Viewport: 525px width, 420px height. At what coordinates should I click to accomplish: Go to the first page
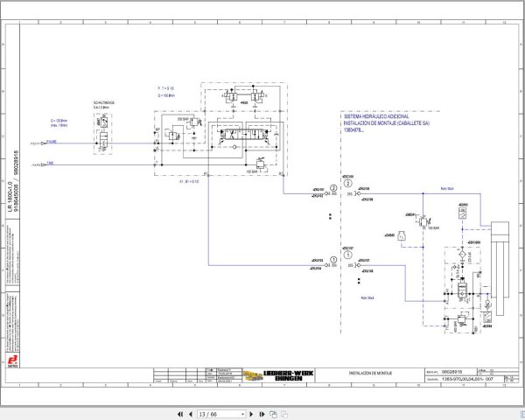click(180, 414)
